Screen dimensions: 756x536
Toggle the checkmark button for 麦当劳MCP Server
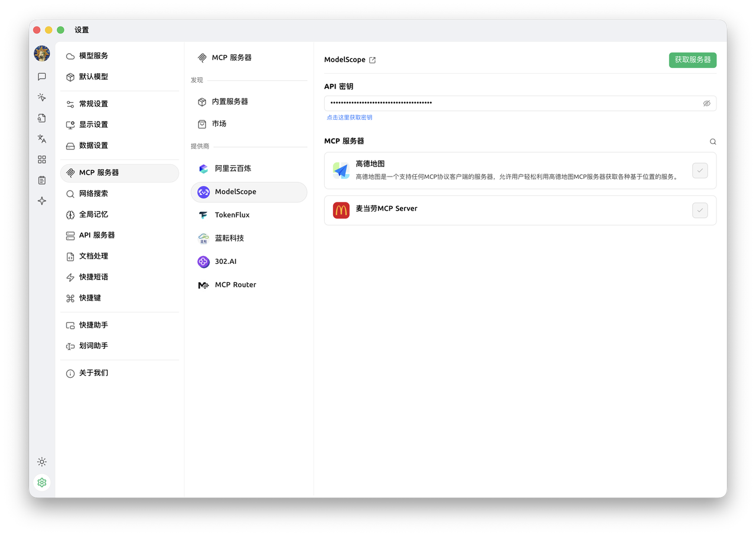[700, 210]
